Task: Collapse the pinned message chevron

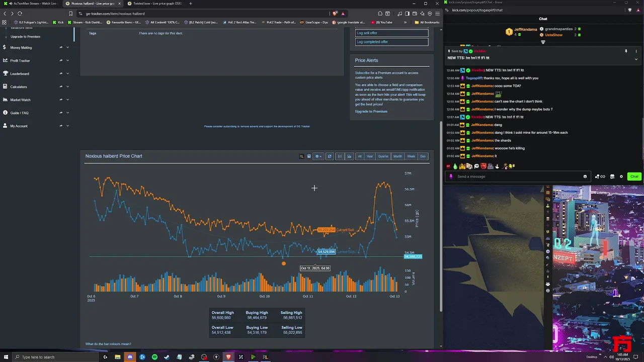Action: click(x=636, y=59)
